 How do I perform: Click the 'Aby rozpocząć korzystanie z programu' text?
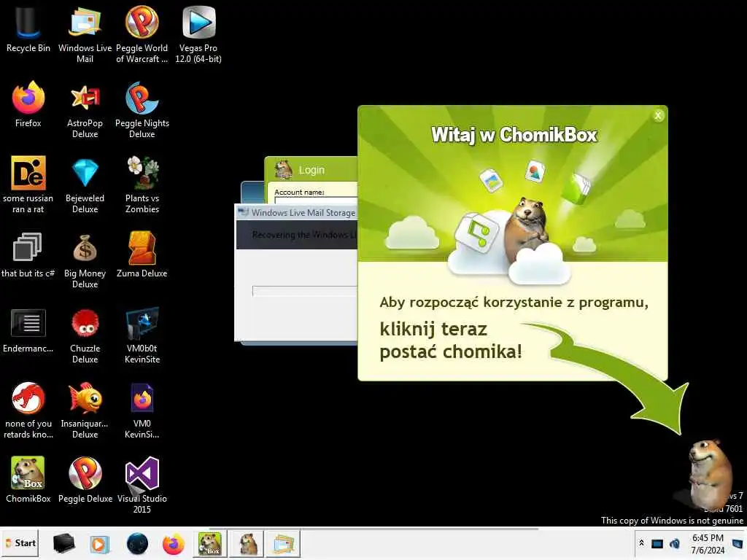[x=514, y=303]
